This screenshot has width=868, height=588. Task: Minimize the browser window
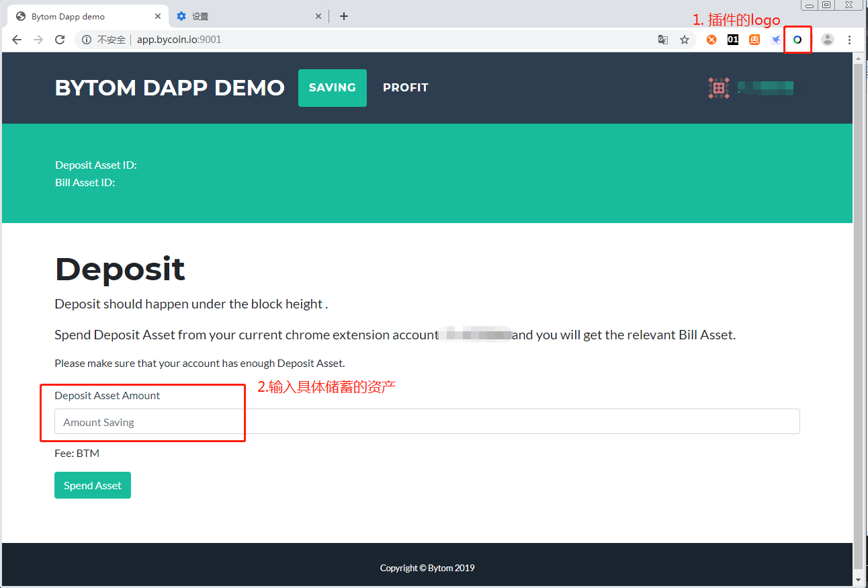810,5
